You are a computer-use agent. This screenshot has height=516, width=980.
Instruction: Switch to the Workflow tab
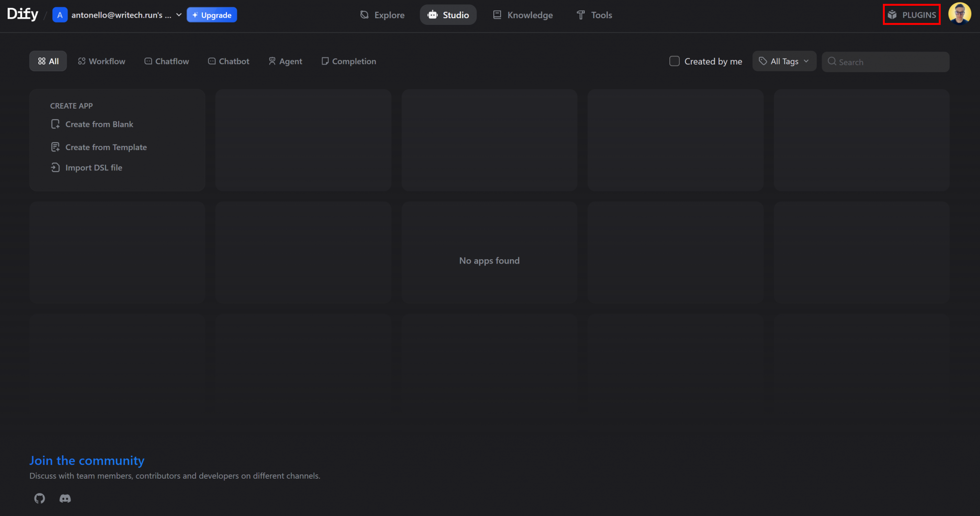point(101,61)
